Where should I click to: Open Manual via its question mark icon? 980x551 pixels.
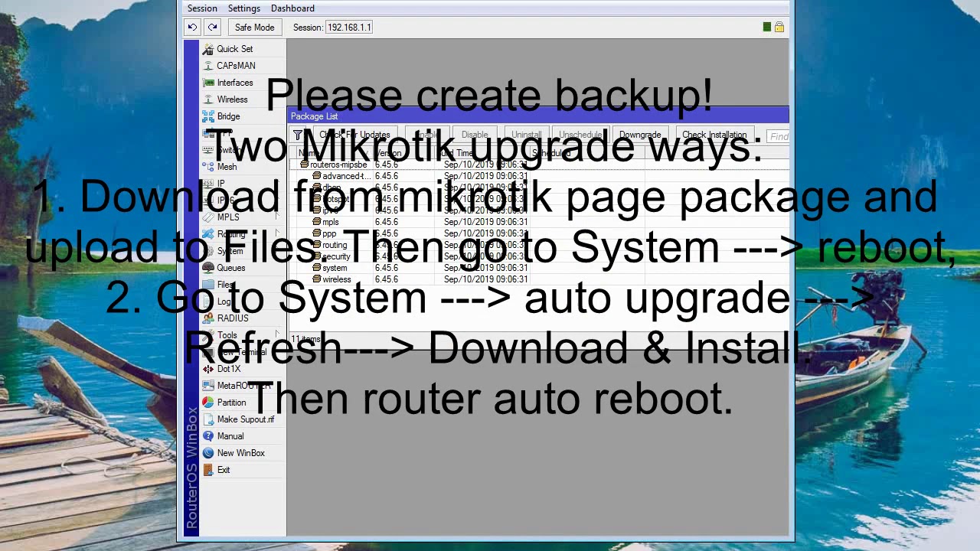click(207, 436)
